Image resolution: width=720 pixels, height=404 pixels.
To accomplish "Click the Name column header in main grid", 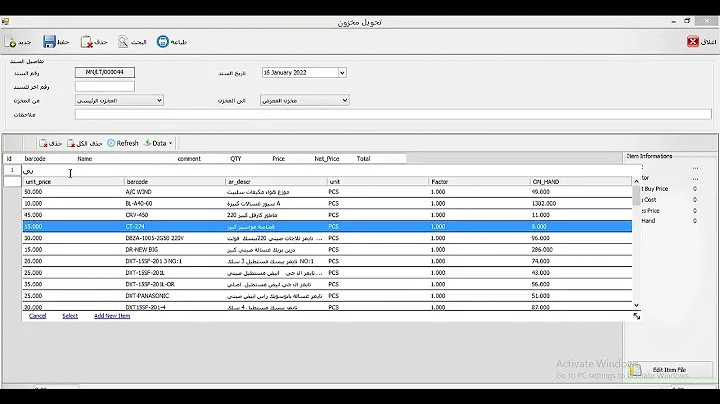I will click(x=84, y=159).
